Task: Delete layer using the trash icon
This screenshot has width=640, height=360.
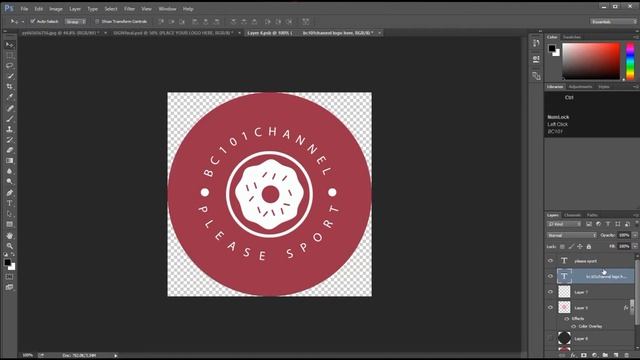Action: [627, 356]
